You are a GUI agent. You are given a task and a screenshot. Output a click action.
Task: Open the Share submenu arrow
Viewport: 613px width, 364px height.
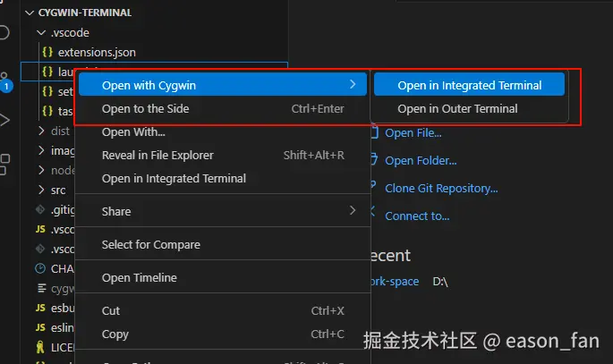(x=353, y=211)
